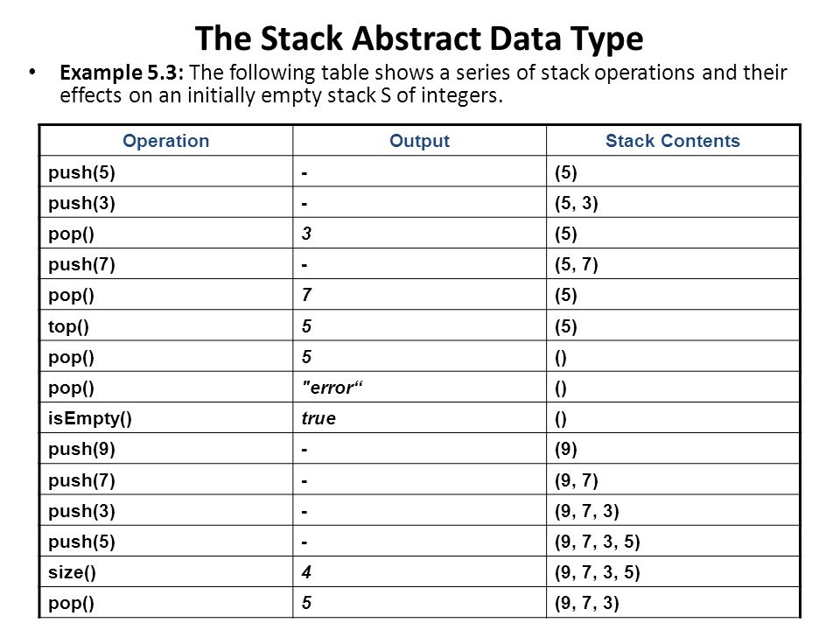Select the 'isEmpty()' operation cell
This screenshot has width=840, height=630.
coord(166,418)
